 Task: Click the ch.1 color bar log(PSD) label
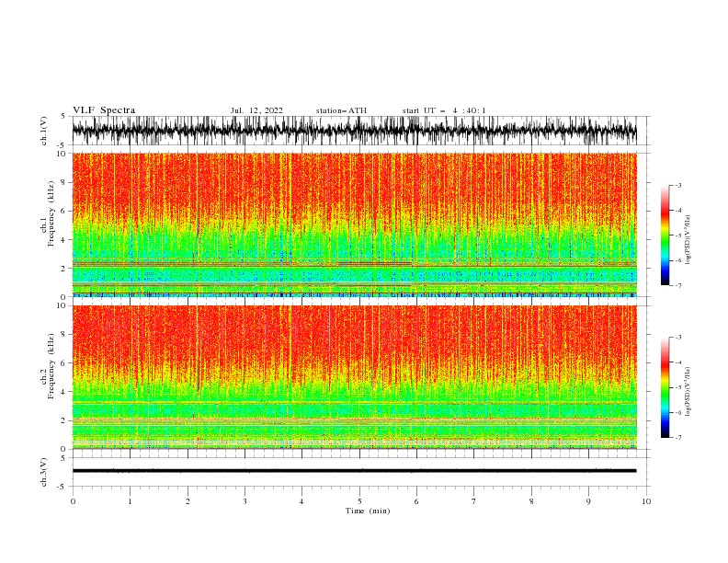pos(688,240)
